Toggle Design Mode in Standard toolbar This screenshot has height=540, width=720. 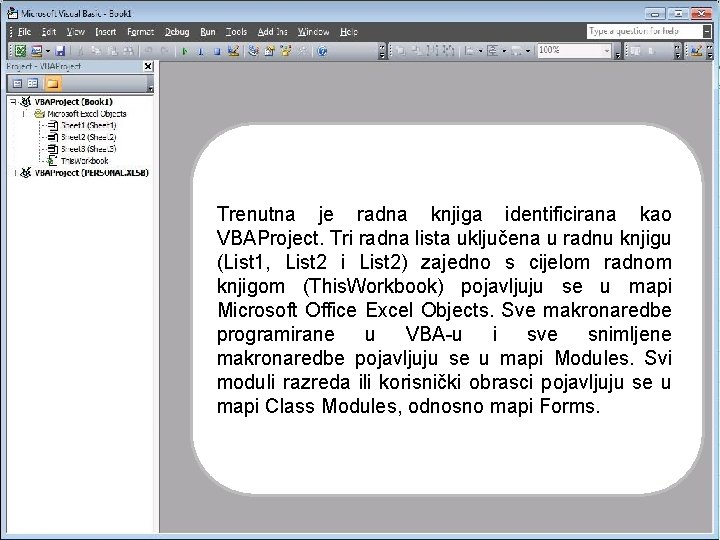(x=233, y=51)
